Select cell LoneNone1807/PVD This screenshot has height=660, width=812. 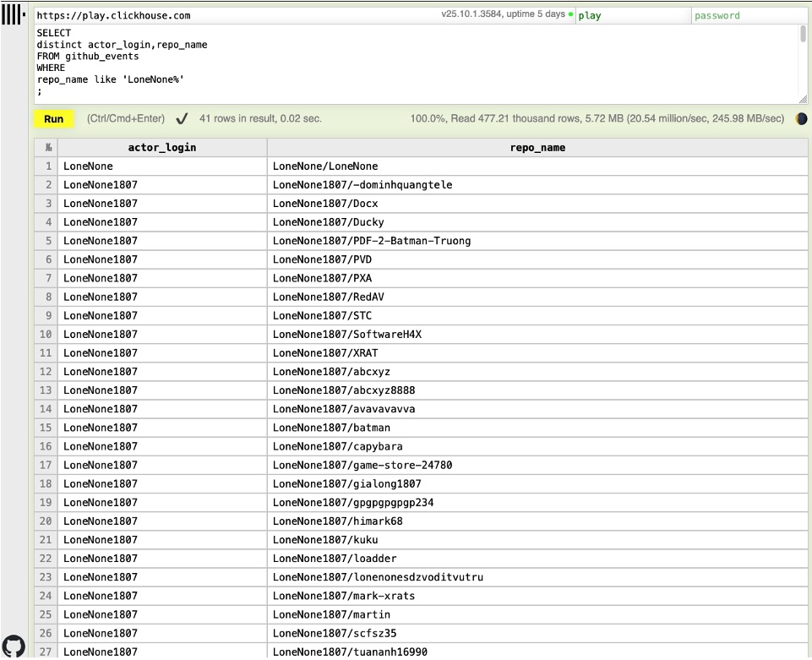(x=537, y=259)
